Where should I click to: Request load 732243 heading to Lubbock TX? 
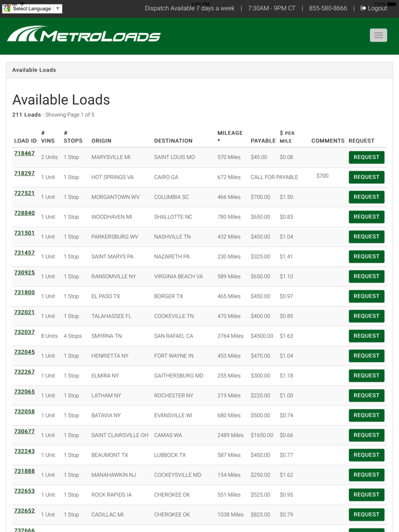[x=367, y=455]
